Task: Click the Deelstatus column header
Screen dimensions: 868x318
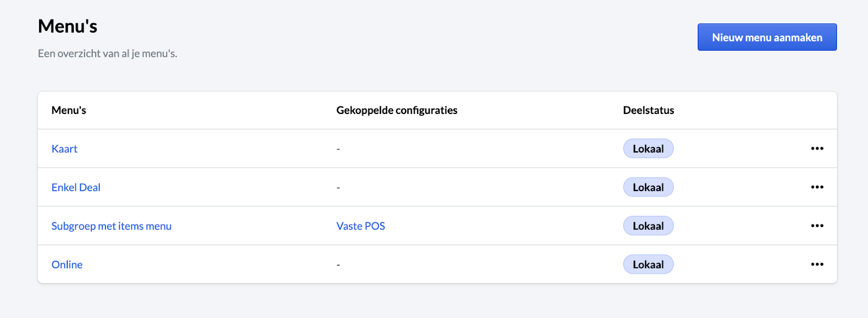Action: tap(648, 110)
